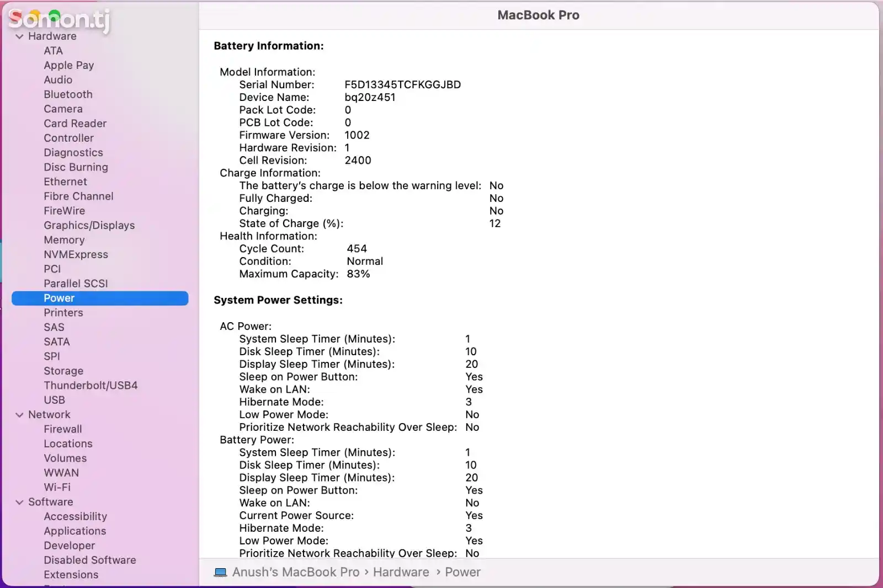Viewport: 883px width, 588px height.
Task: Click the battery serial number F5D13345TCFKGGJBD
Action: pos(402,85)
